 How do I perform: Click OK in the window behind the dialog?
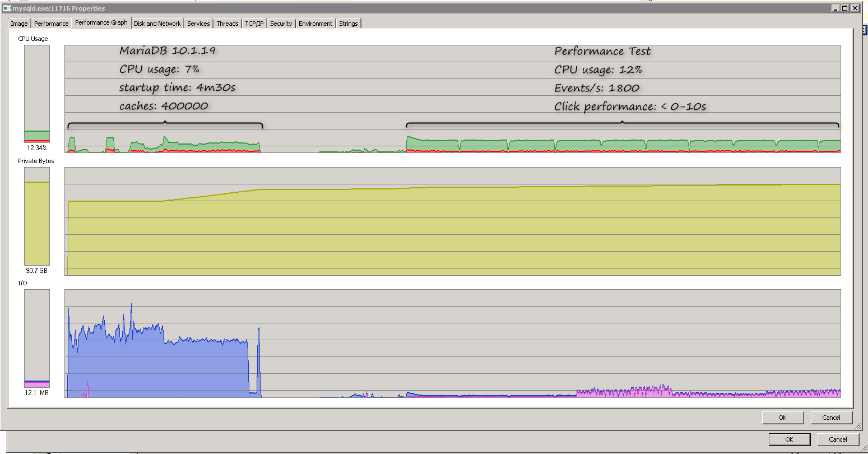(x=789, y=439)
